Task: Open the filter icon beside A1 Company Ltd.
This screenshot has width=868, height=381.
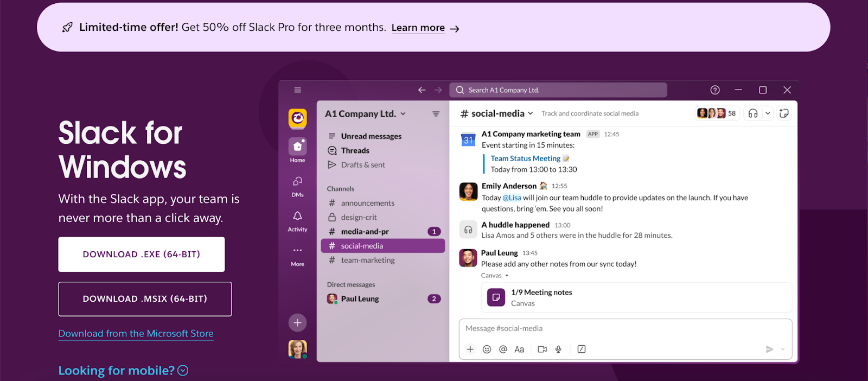Action: [436, 114]
